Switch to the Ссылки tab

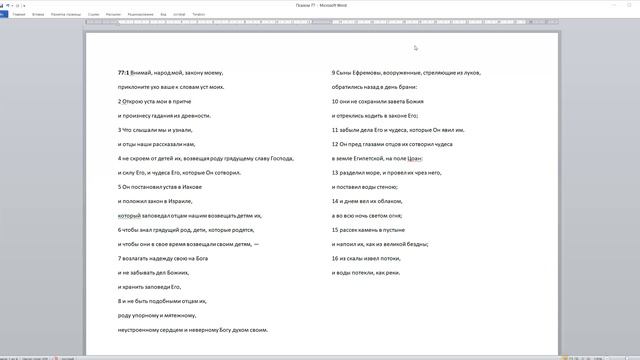tap(93, 14)
